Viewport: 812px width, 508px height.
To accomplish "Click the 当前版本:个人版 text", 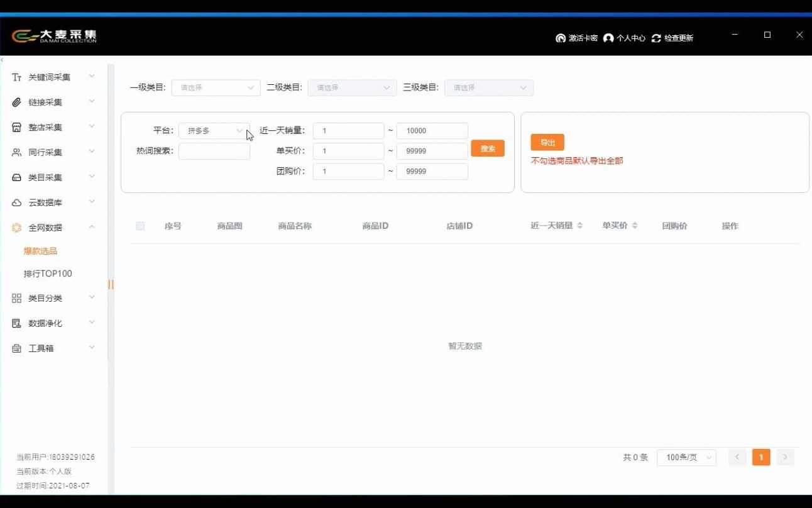I will [x=44, y=472].
